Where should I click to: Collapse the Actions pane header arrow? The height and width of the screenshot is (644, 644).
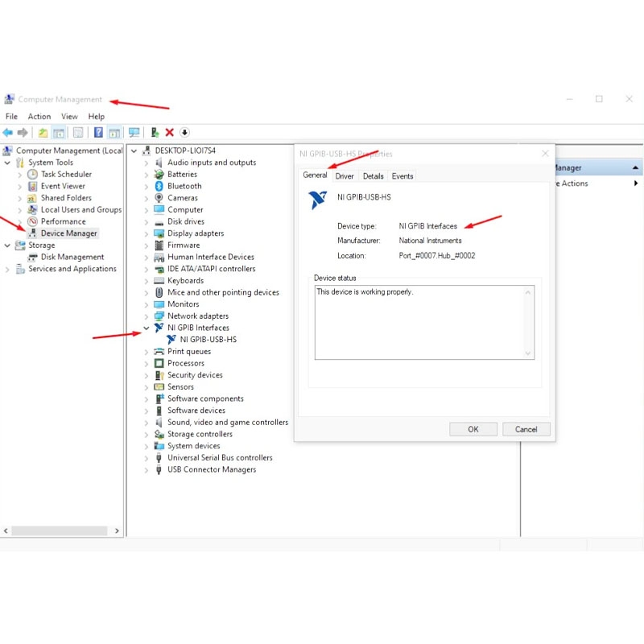[635, 167]
